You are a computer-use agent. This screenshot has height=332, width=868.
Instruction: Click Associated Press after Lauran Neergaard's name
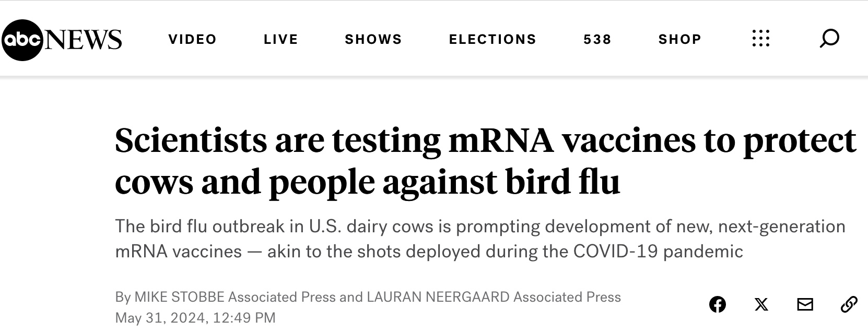567,297
